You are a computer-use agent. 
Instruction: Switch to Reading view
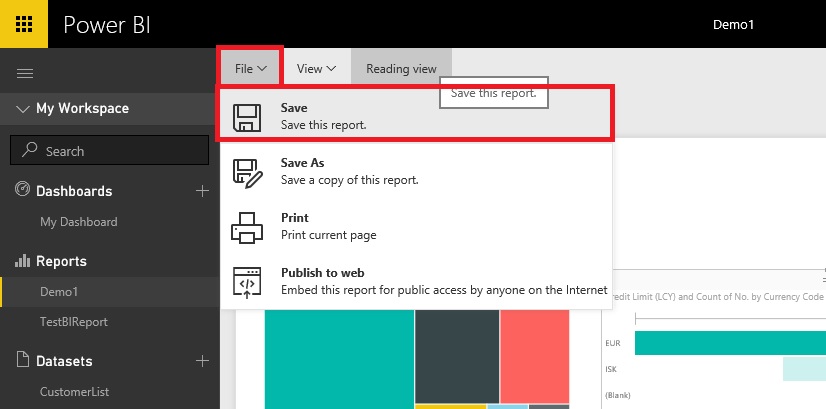click(401, 69)
